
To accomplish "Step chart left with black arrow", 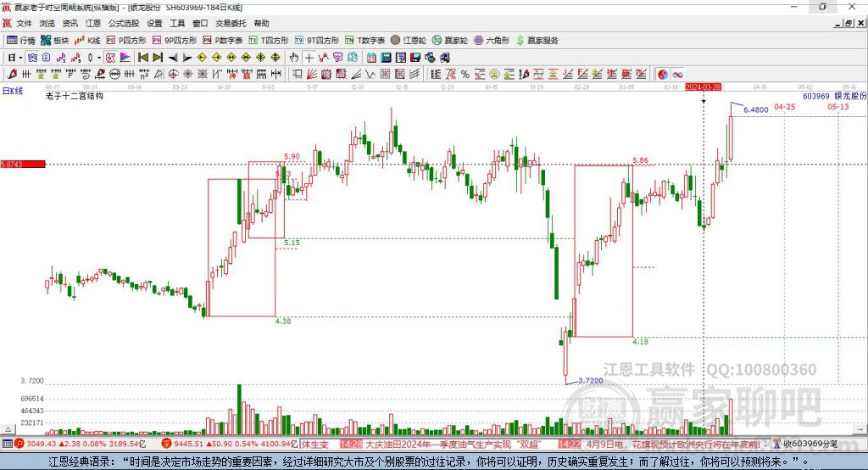I will (x=173, y=58).
